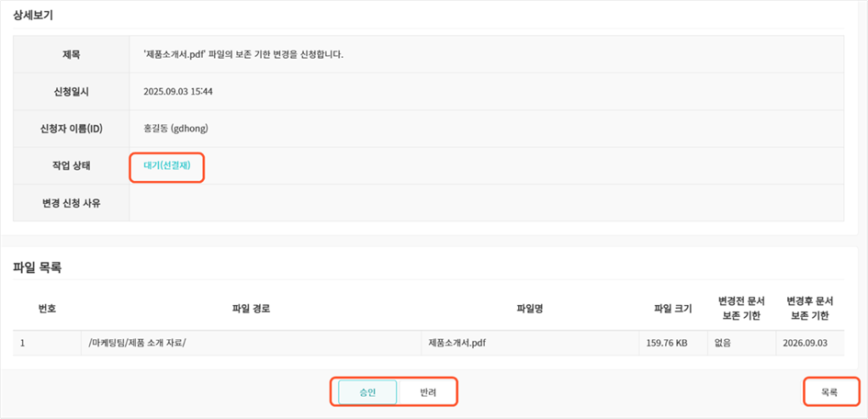Click the 번호 column header
The image size is (868, 419).
[x=48, y=308]
